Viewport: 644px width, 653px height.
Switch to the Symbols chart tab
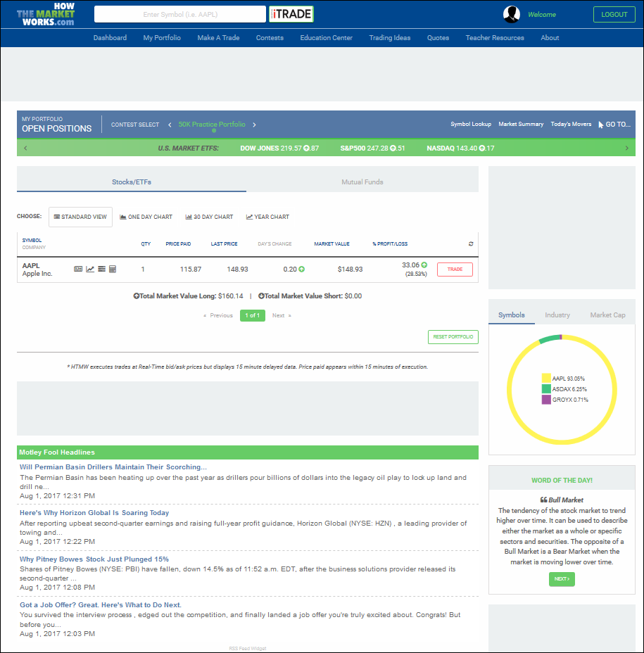(512, 315)
